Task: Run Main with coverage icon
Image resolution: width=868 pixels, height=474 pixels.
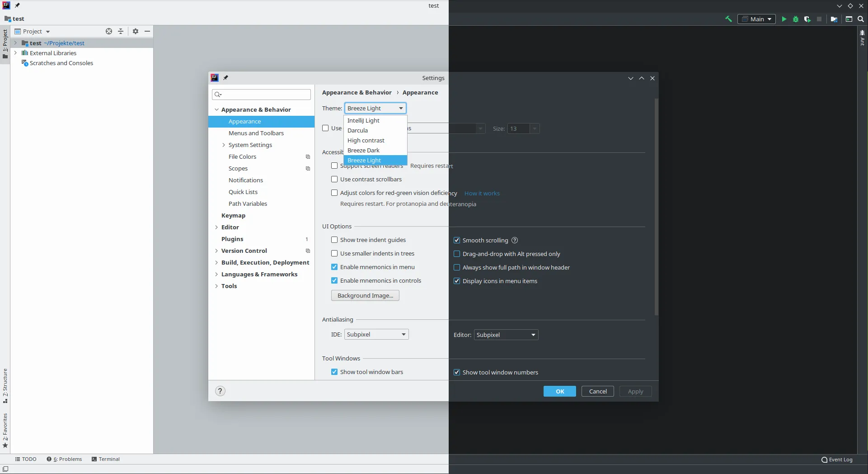Action: 807,19
